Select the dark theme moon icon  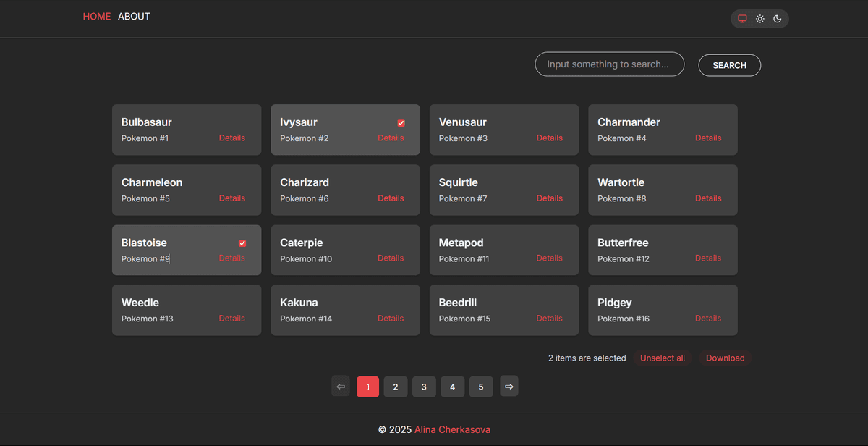[778, 19]
